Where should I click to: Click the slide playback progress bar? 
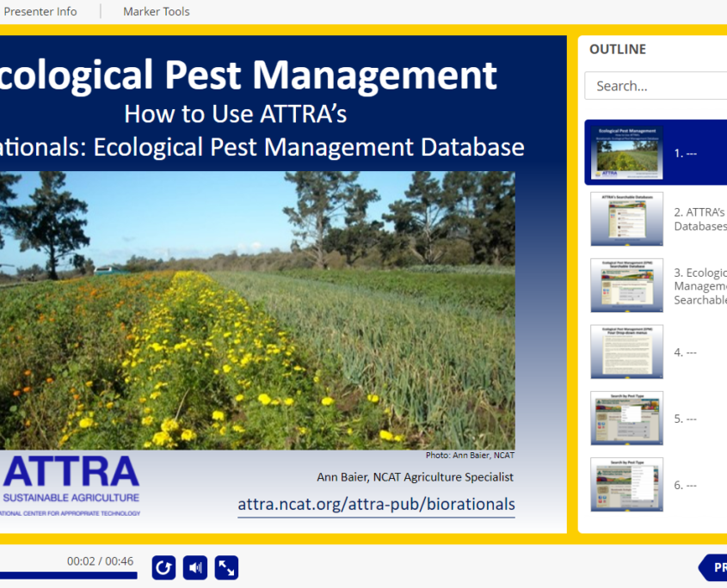pos(69,575)
